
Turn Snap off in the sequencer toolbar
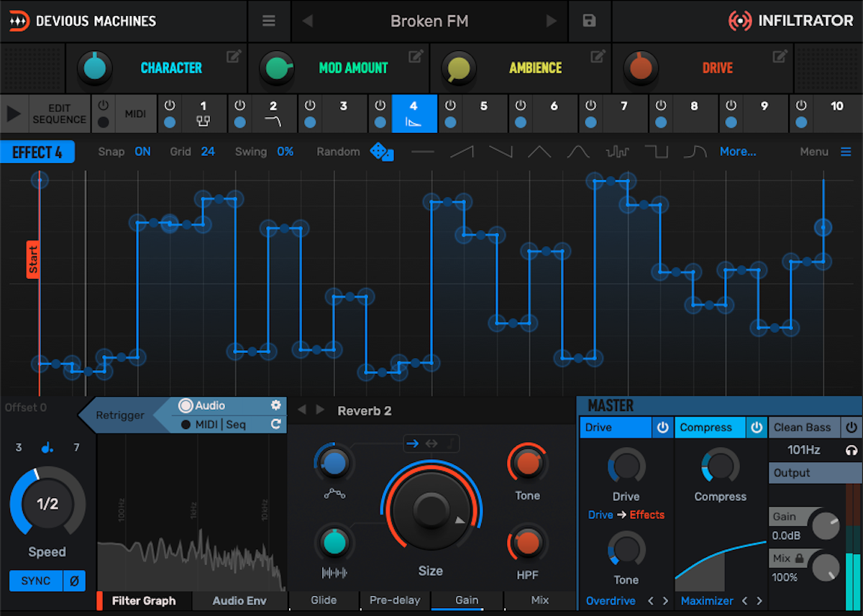pyautogui.click(x=142, y=152)
